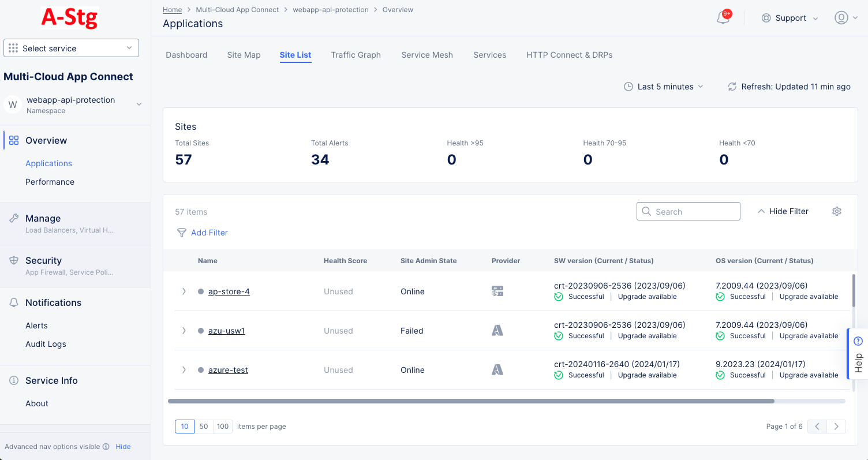Screen dimensions: 868x460
Task: Click the Add Filter funnel icon
Action: pos(182,233)
